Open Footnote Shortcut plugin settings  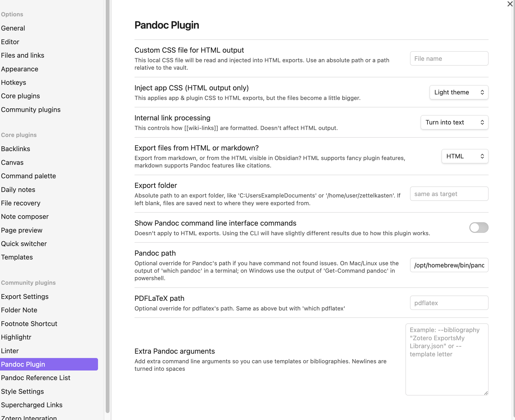[x=29, y=324]
